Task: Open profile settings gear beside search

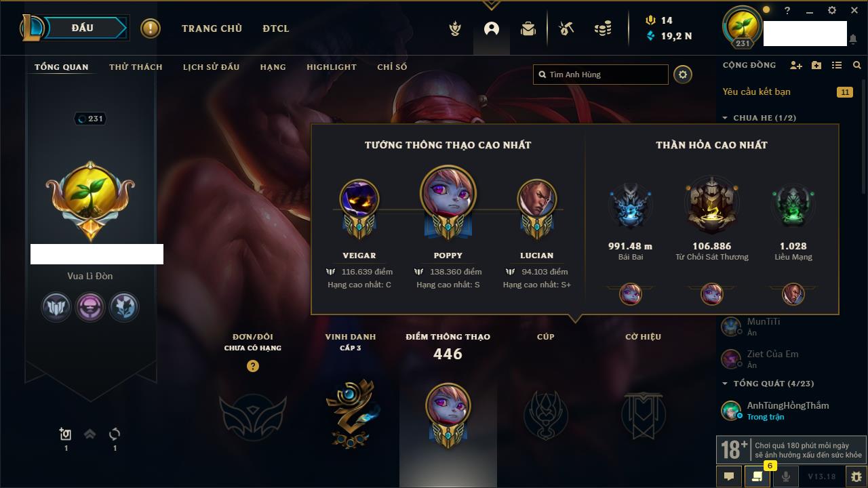Action: click(683, 75)
